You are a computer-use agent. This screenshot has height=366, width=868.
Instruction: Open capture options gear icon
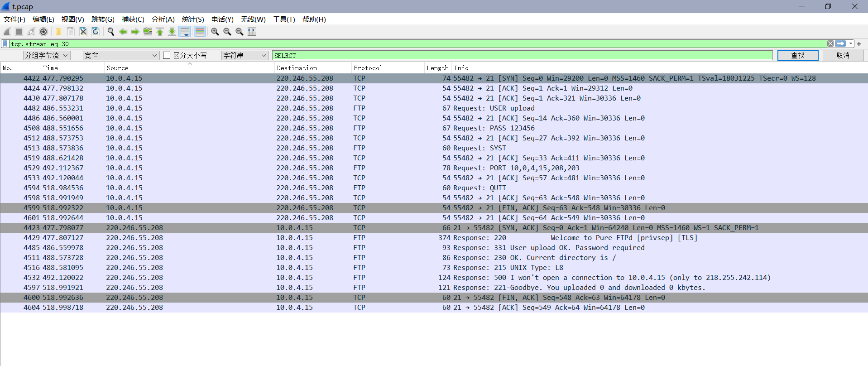[43, 32]
